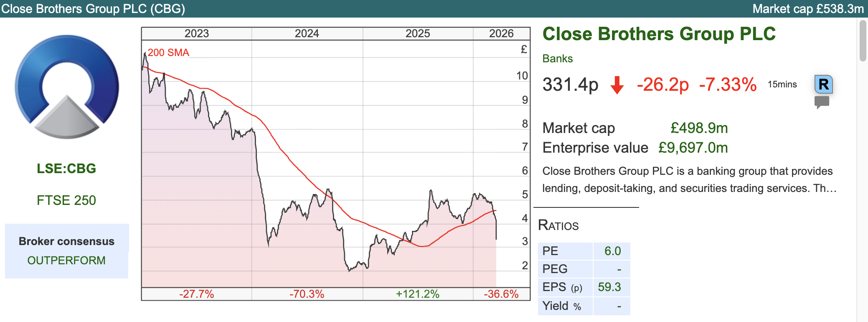Click the -70.3% yearly performance cell
This screenshot has height=322, width=868.
point(307,294)
